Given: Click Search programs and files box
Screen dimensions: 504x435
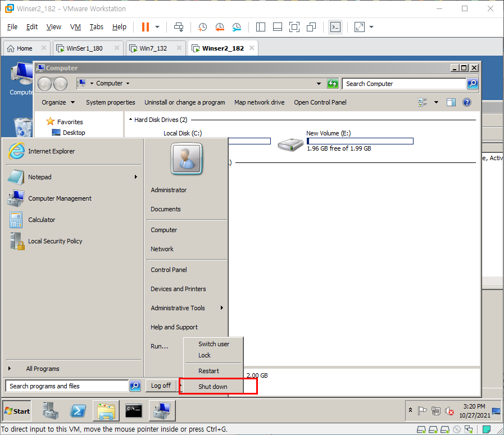Looking at the screenshot, I should (x=67, y=386).
